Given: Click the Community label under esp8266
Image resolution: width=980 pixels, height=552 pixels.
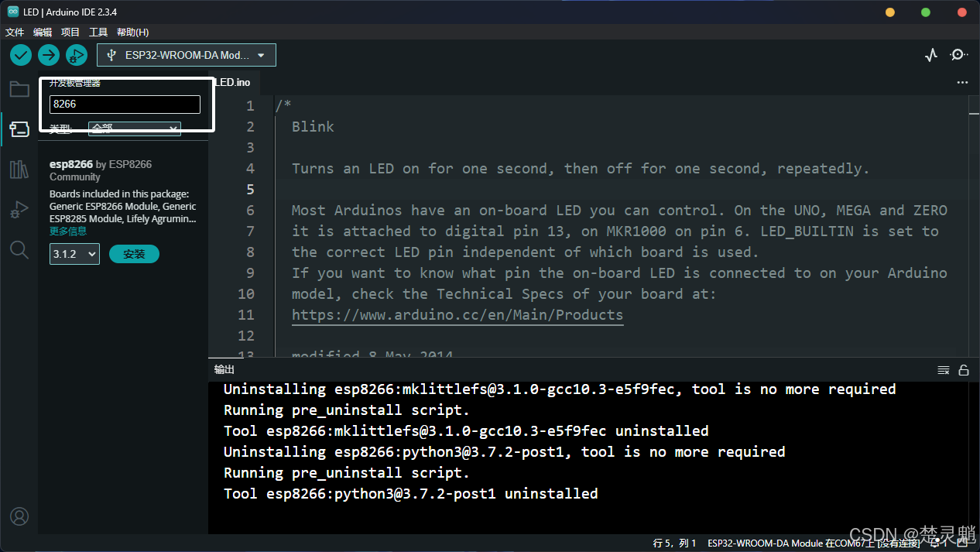Looking at the screenshot, I should (x=75, y=177).
